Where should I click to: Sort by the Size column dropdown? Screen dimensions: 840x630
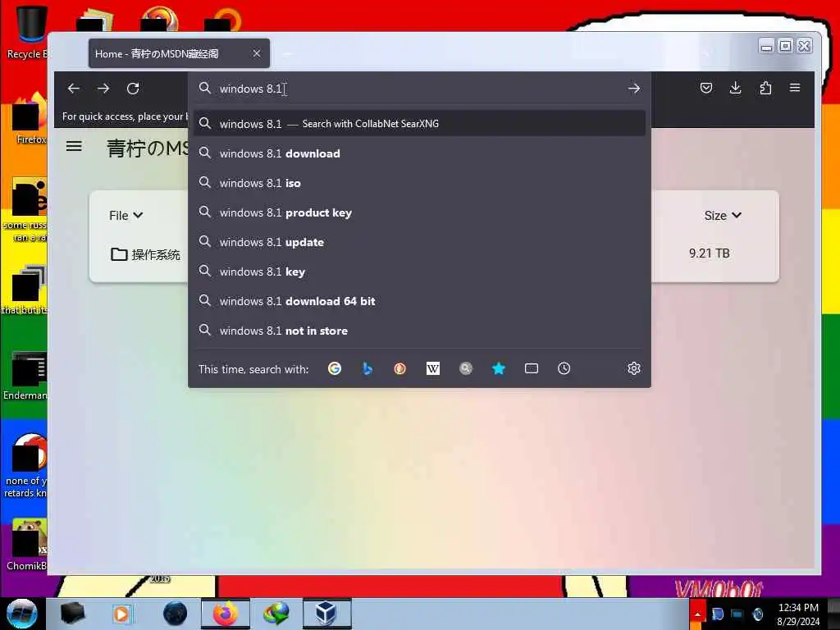(x=723, y=216)
